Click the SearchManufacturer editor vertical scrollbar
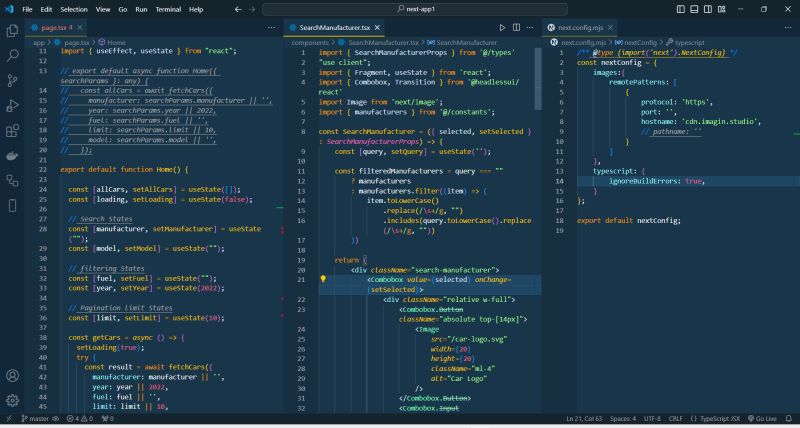 tap(538, 79)
